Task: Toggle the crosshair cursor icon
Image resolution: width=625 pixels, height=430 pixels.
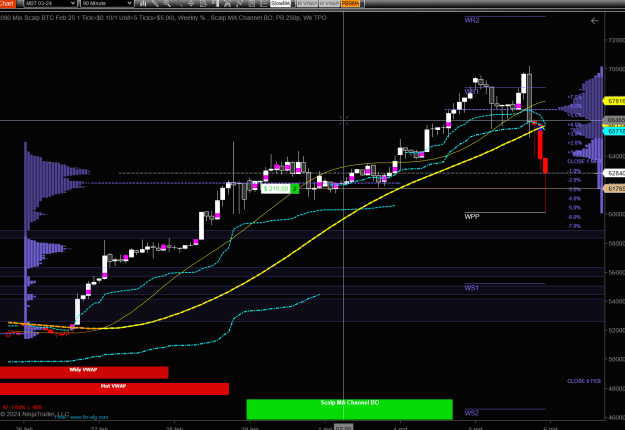Action: point(191,4)
